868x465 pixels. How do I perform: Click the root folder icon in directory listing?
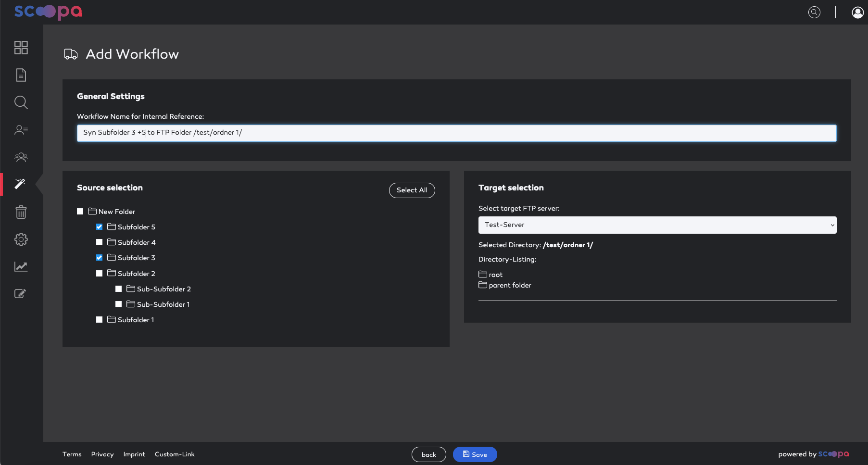483,274
